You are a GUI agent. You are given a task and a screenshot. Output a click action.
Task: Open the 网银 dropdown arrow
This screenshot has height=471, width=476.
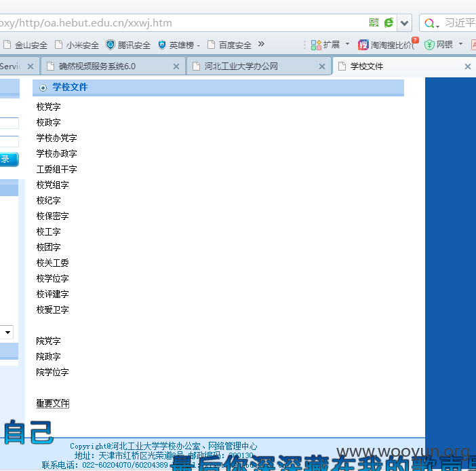click(460, 44)
